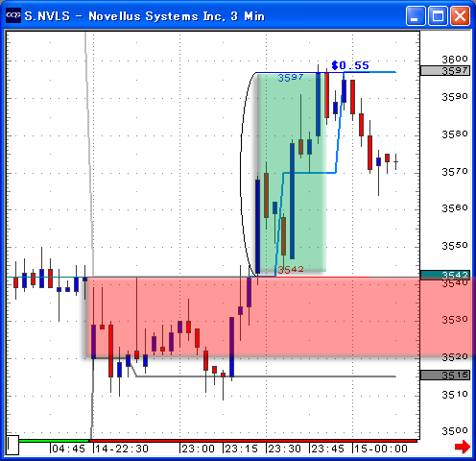This screenshot has height=461, width=476.
Task: Close the Novellus Systems chart window
Action: (460, 15)
